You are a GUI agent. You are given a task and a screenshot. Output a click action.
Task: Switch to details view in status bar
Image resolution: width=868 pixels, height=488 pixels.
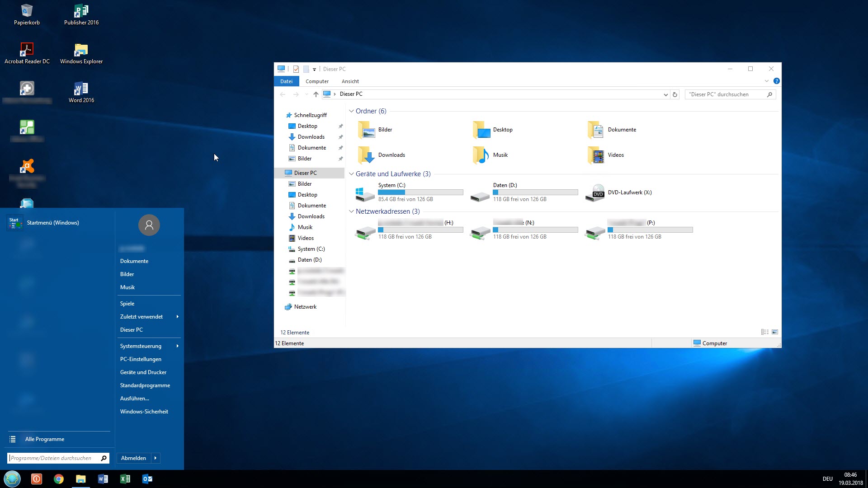coord(764,332)
